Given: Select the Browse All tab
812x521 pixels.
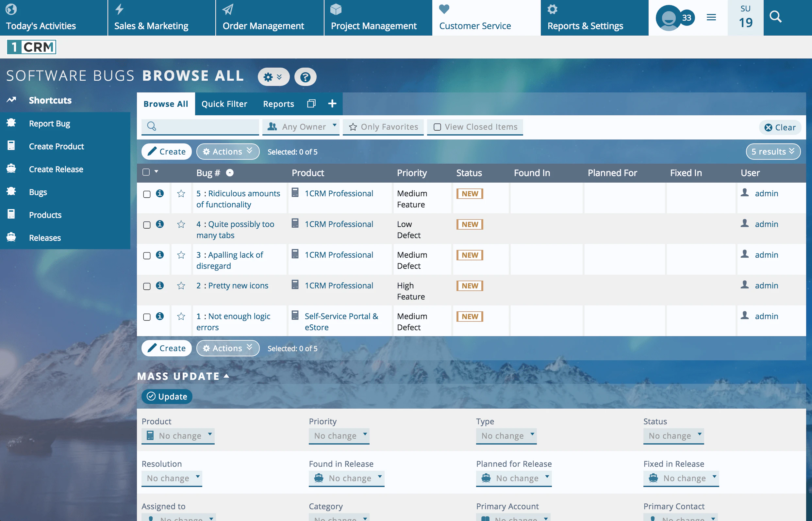Looking at the screenshot, I should tap(166, 104).
